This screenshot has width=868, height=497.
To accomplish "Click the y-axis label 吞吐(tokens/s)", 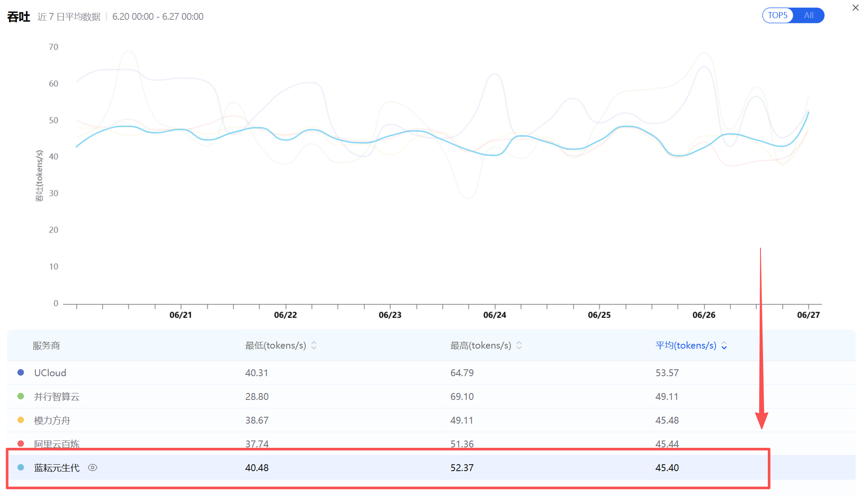I will (39, 176).
